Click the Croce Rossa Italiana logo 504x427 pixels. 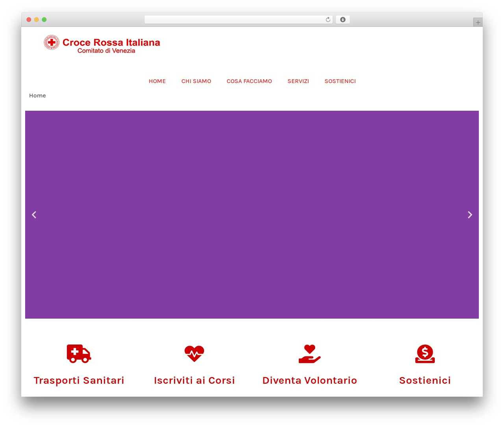pos(102,44)
